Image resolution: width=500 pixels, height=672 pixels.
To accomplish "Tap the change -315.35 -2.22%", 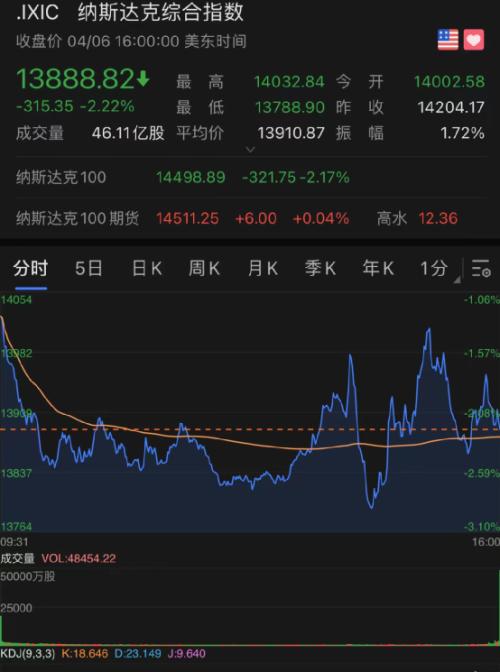I will [75, 106].
